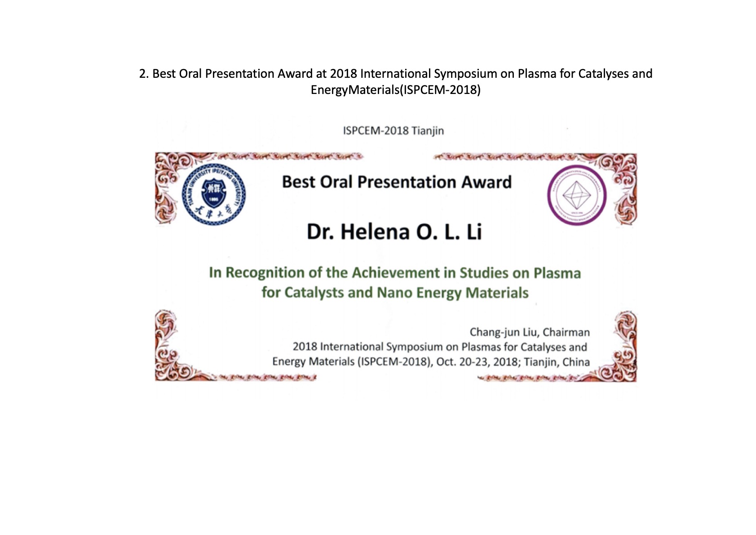Click '2018 International Symposium on Plasmas for Catalyses and'
This screenshot has width=756, height=535.
440,347
